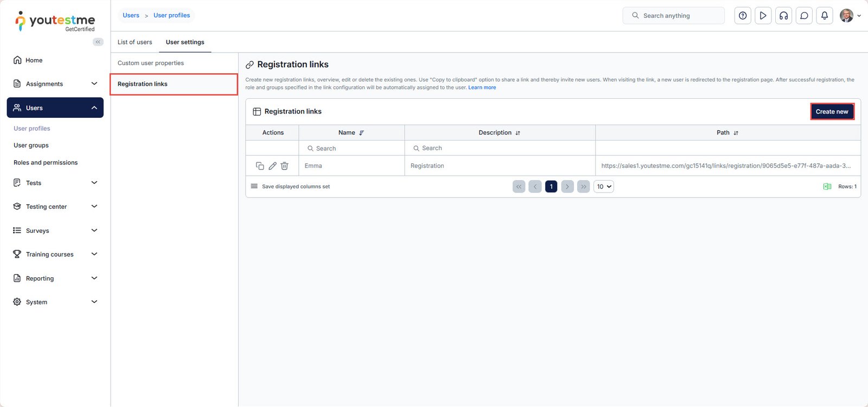Image resolution: width=868 pixels, height=407 pixels.
Task: Open the chat messages icon
Action: (x=804, y=16)
